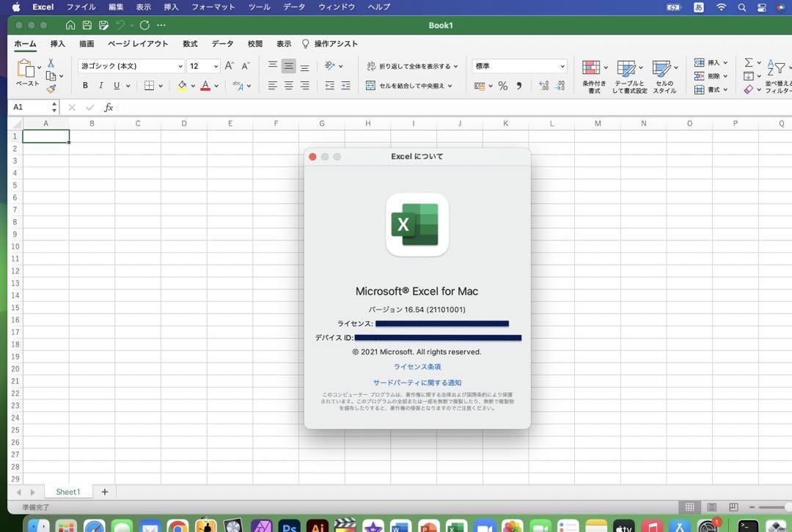
Task: Open the 校閲 ribbon tab
Action: (255, 44)
